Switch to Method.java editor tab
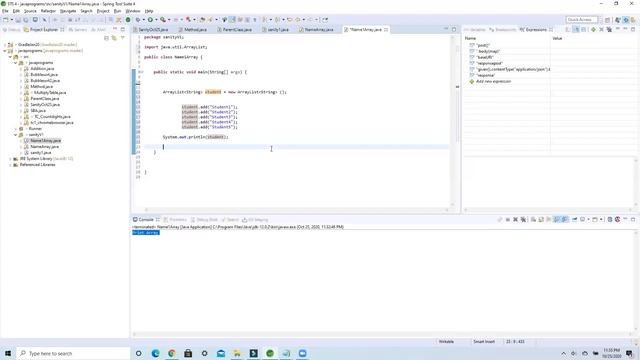The width and height of the screenshot is (640, 360). tap(193, 30)
